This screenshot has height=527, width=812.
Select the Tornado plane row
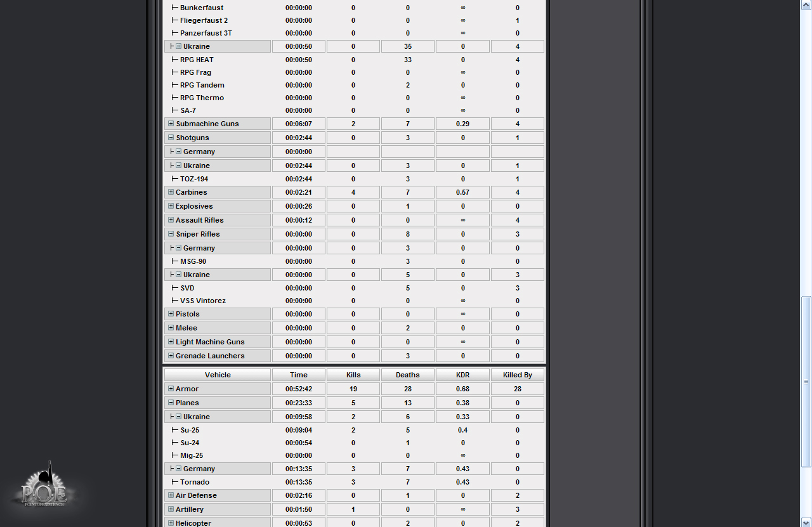(x=194, y=482)
